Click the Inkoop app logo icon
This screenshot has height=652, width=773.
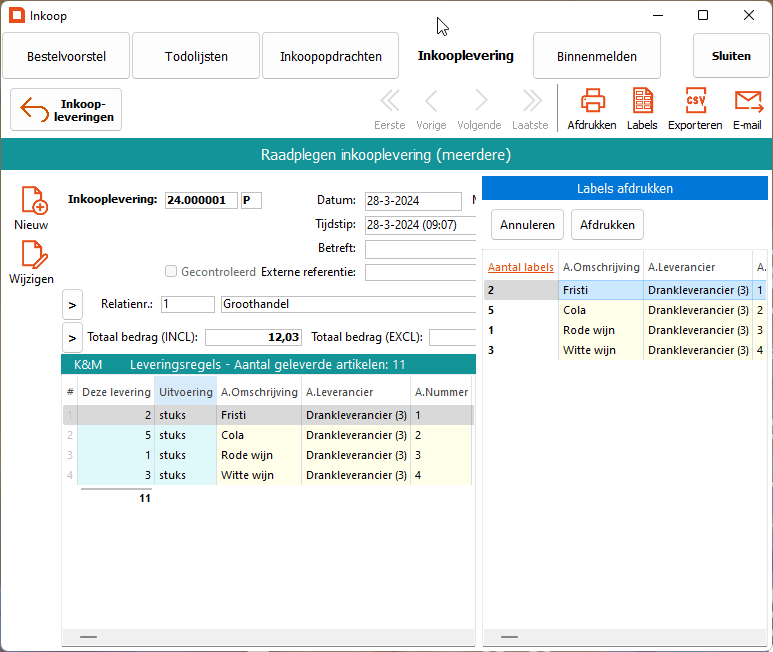coord(17,15)
